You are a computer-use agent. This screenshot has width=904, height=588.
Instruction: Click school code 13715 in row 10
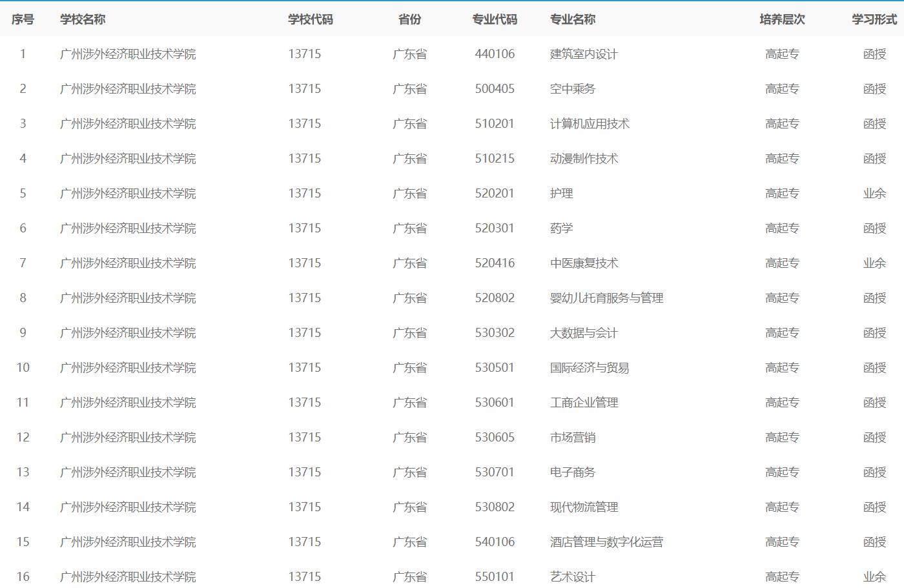(x=305, y=368)
